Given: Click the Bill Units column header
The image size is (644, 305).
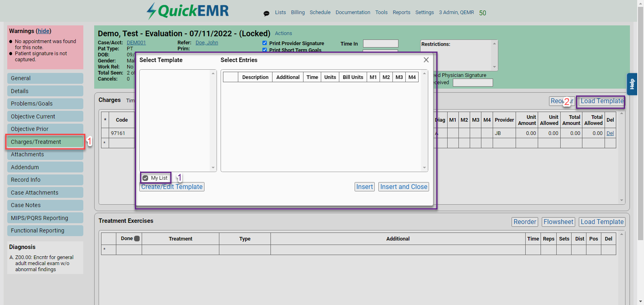Looking at the screenshot, I should (x=353, y=77).
